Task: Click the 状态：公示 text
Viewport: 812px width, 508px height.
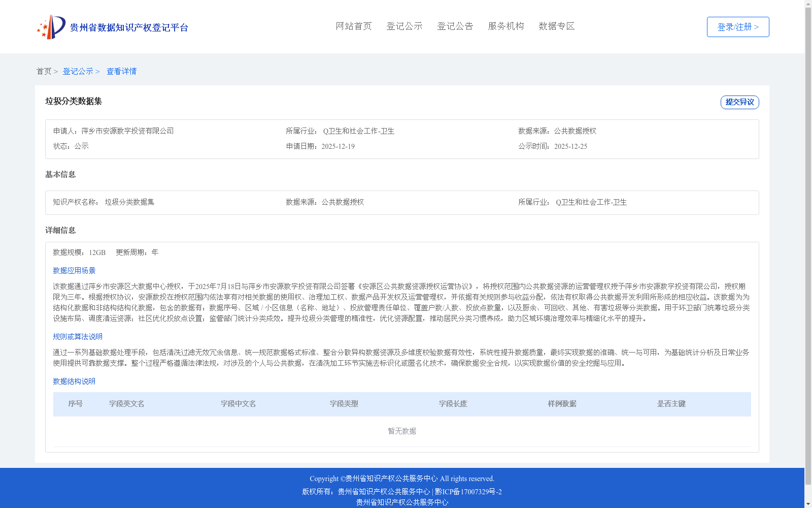Action: point(71,146)
